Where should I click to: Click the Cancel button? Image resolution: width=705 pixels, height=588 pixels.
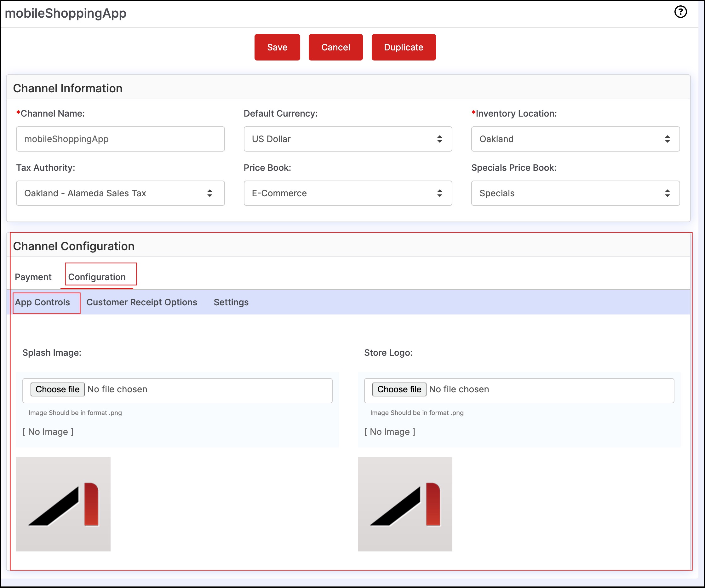click(335, 47)
